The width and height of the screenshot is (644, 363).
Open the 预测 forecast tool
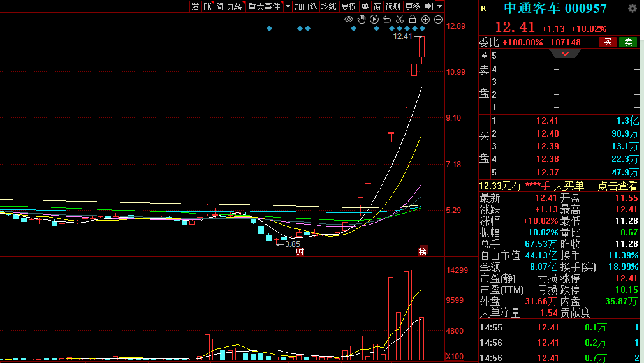coord(393,6)
